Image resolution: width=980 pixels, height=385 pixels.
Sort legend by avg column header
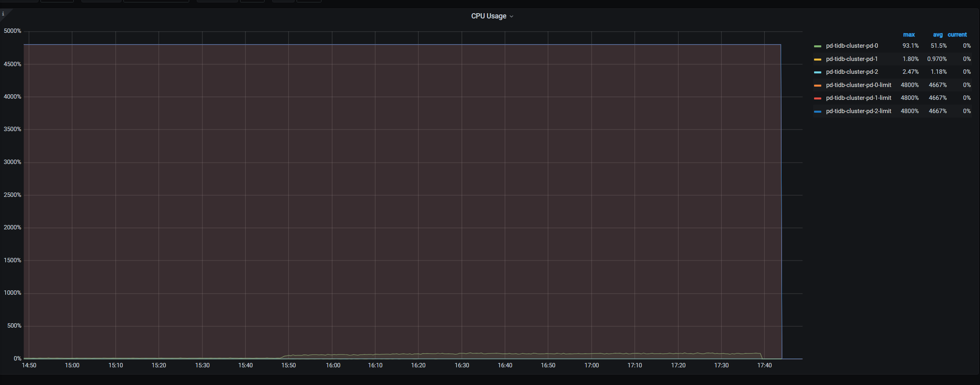pos(938,35)
